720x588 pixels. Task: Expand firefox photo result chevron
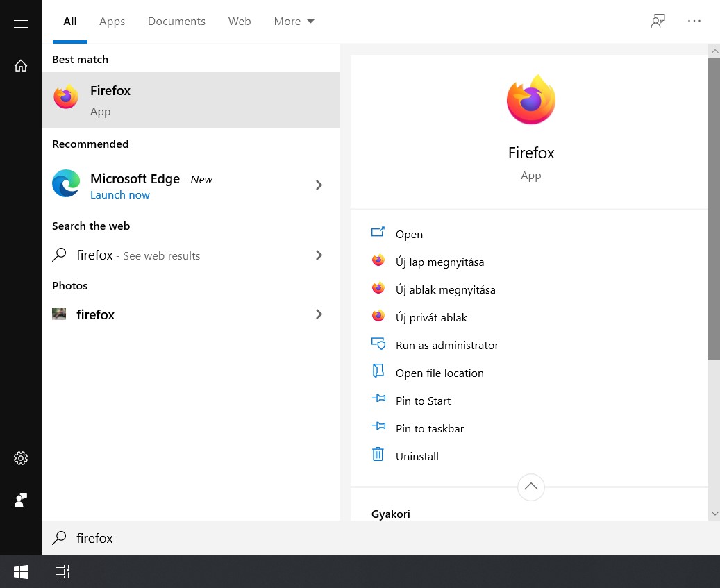319,314
